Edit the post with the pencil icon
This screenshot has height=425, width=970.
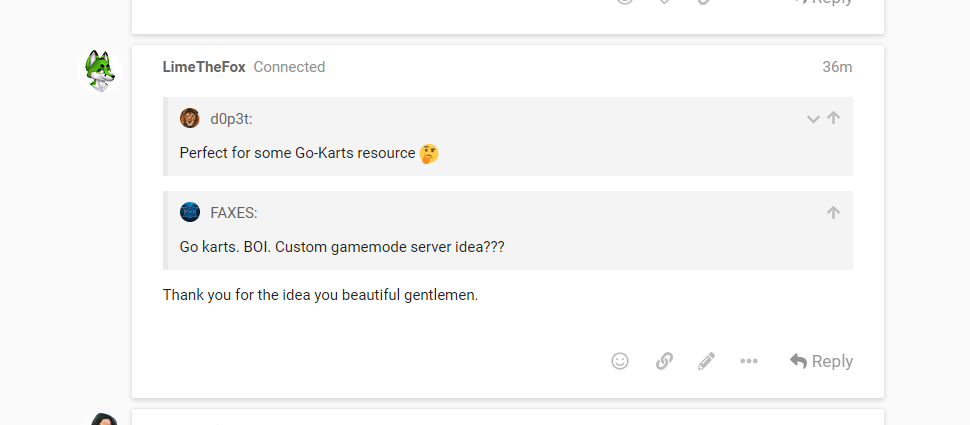click(x=707, y=361)
